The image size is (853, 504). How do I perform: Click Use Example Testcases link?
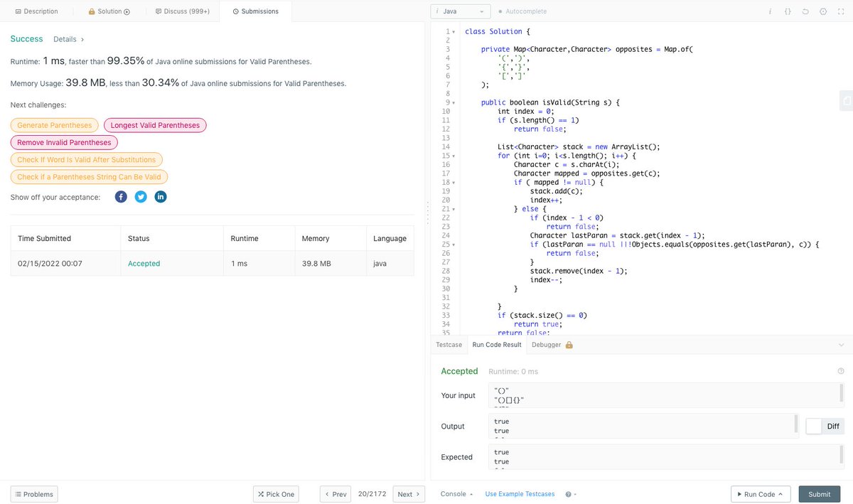(520, 494)
